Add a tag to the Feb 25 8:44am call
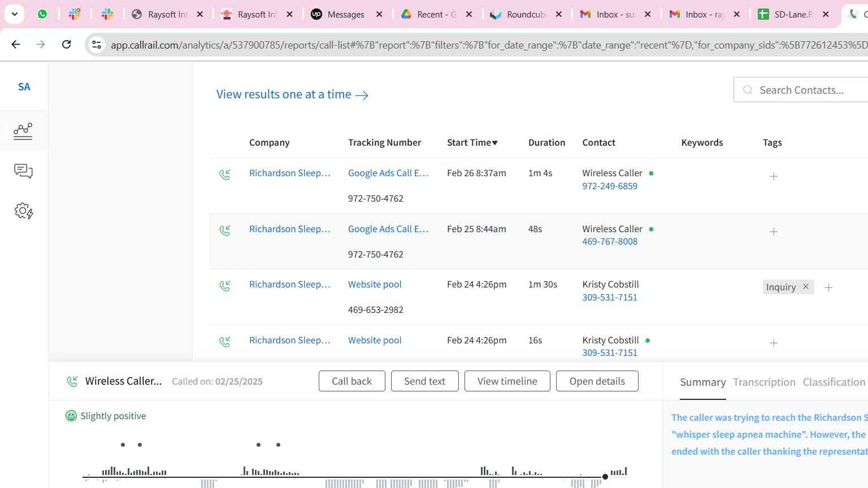This screenshot has height=488, width=868. (x=774, y=232)
